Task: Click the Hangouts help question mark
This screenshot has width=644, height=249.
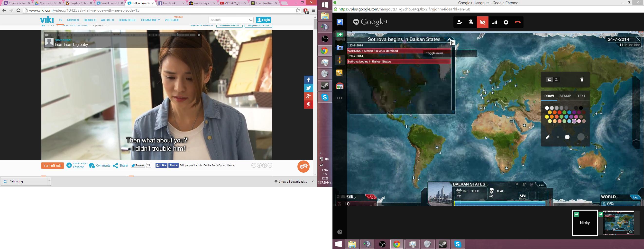Action: (340, 232)
